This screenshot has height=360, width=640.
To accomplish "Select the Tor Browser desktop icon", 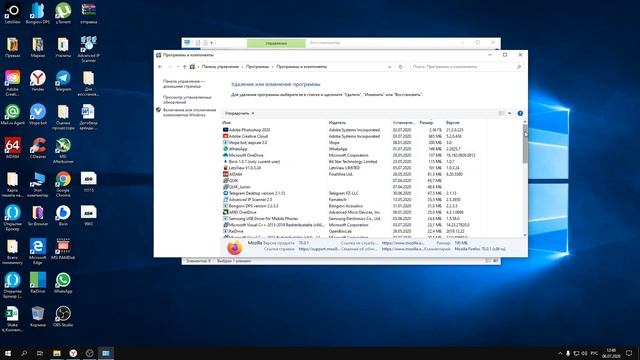I will [38, 216].
